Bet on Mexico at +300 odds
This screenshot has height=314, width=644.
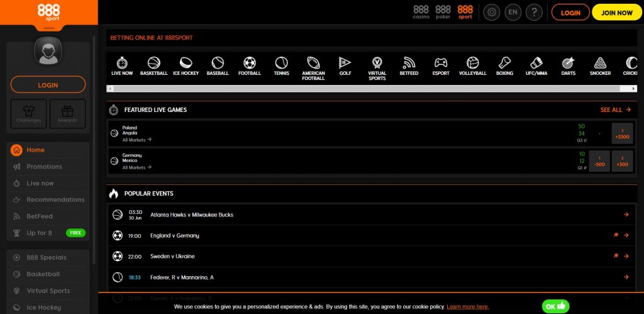622,161
